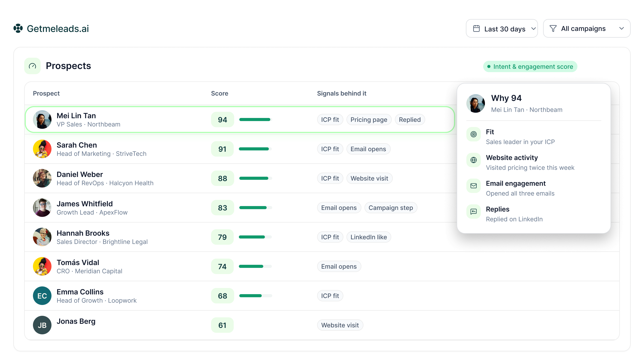Viewport: 644px width, 357px height.
Task: Click the Replied signal chip
Action: [410, 120]
